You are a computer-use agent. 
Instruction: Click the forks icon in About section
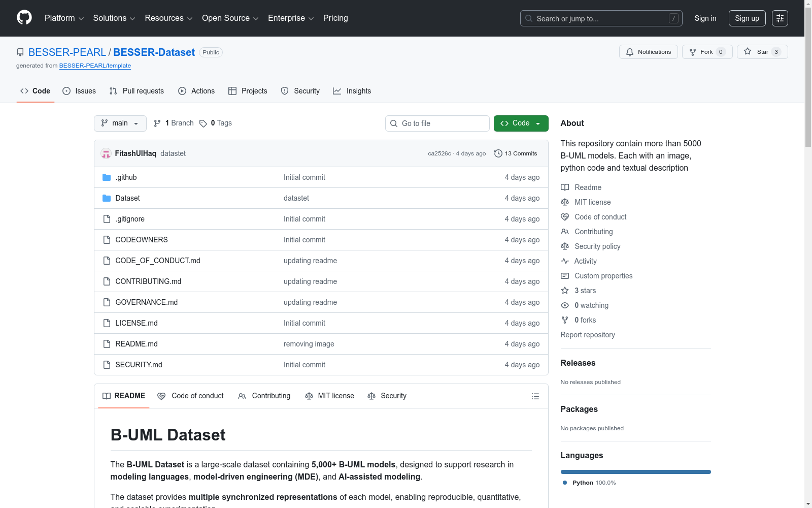[565, 320]
